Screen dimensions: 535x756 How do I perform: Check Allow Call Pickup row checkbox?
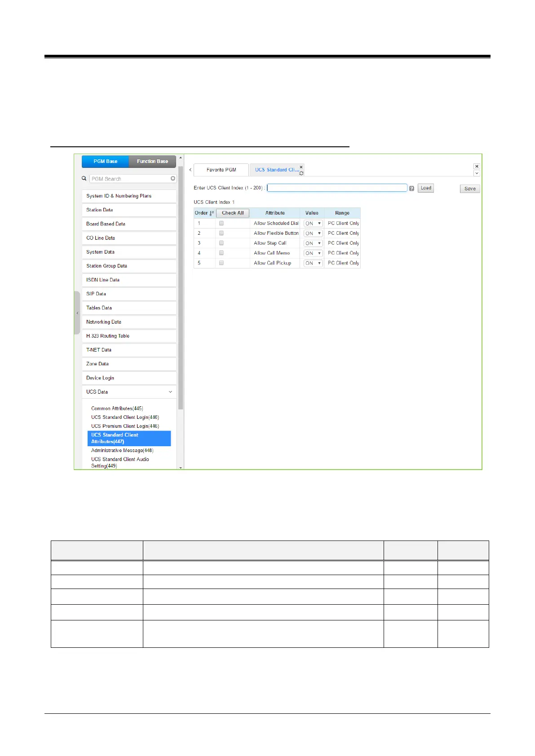click(221, 263)
